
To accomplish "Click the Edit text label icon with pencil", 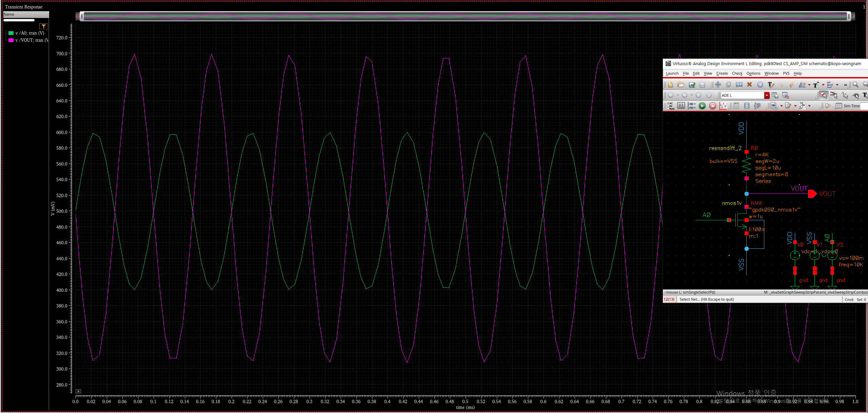I will coord(771,85).
